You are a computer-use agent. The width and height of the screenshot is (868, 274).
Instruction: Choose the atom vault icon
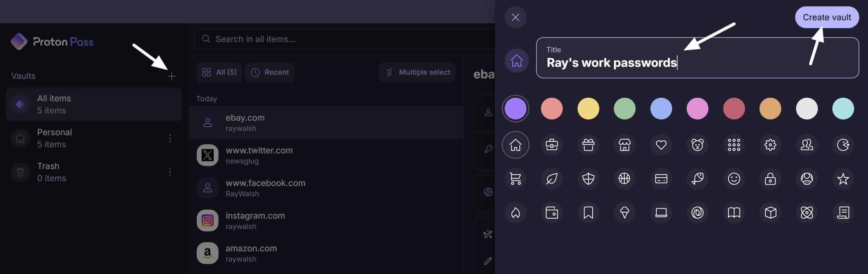(x=807, y=213)
